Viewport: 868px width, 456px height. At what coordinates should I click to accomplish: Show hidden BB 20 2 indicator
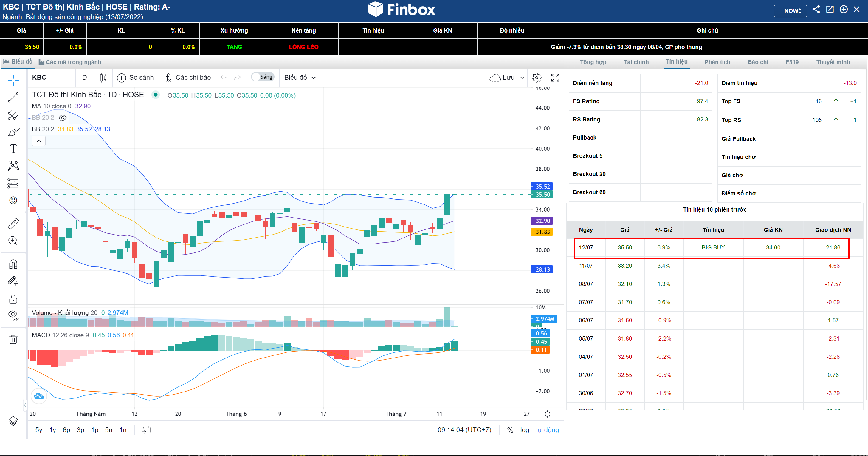pyautogui.click(x=63, y=118)
